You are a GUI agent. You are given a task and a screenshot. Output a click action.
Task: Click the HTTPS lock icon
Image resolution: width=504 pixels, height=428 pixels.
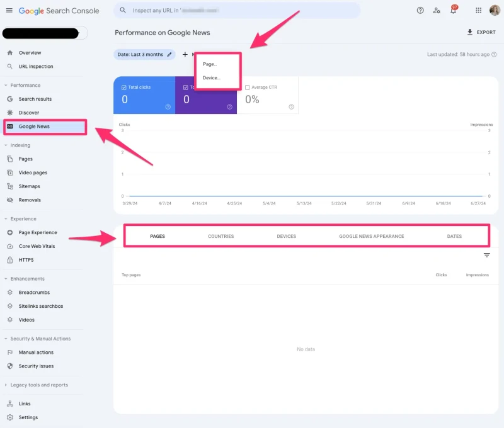pos(10,260)
